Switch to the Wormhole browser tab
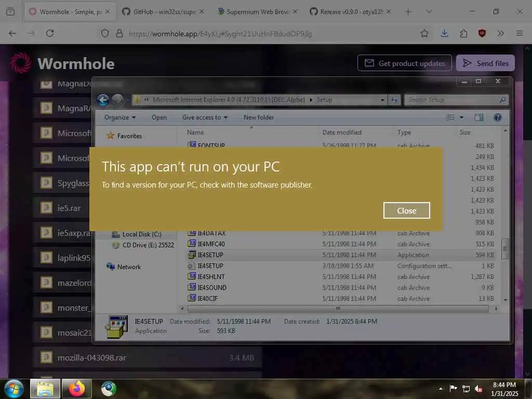This screenshot has height=399, width=532. [x=70, y=12]
